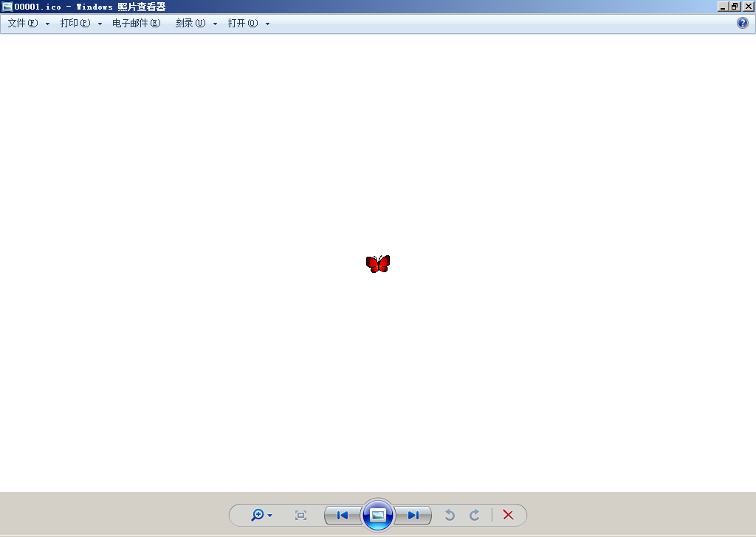Click the red butterfly image

[378, 264]
